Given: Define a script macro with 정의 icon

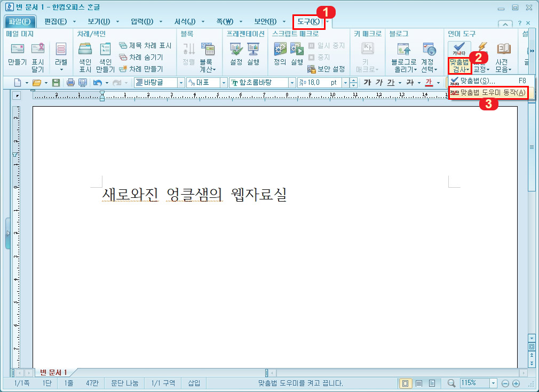Looking at the screenshot, I should point(280,52).
